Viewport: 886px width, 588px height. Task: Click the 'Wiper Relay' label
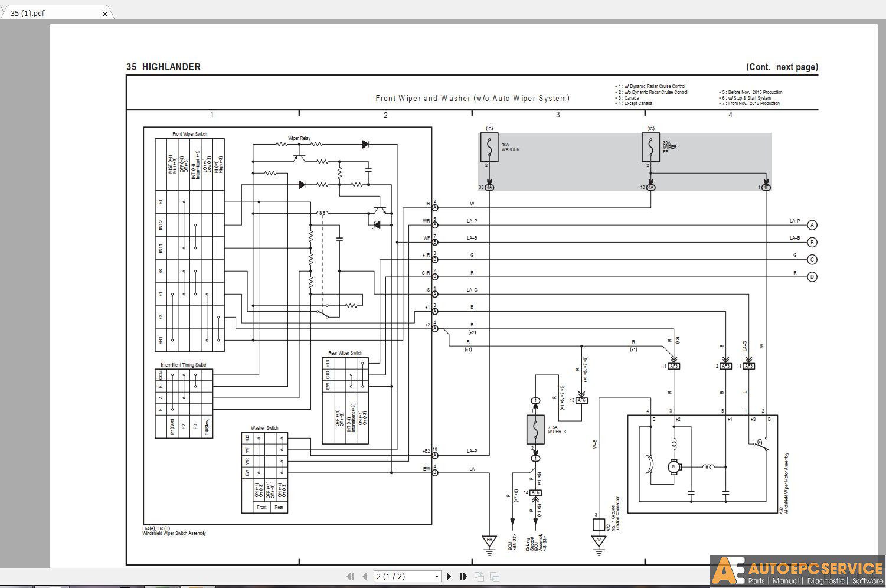pos(299,138)
